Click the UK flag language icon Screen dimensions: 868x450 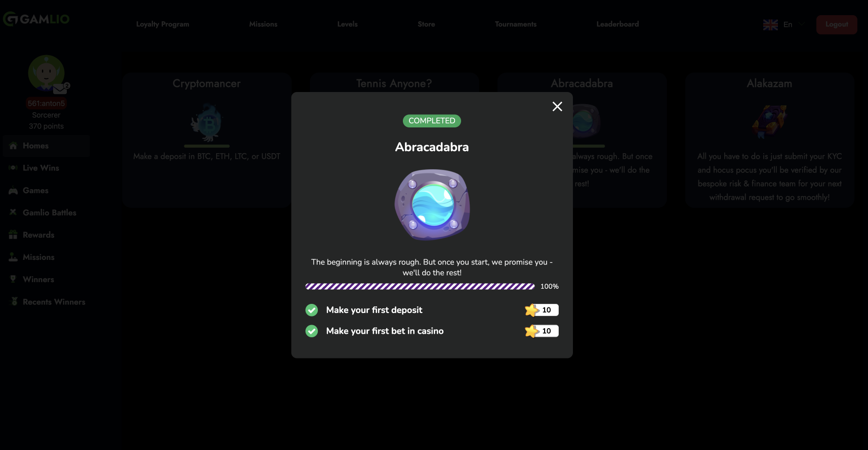(x=770, y=25)
